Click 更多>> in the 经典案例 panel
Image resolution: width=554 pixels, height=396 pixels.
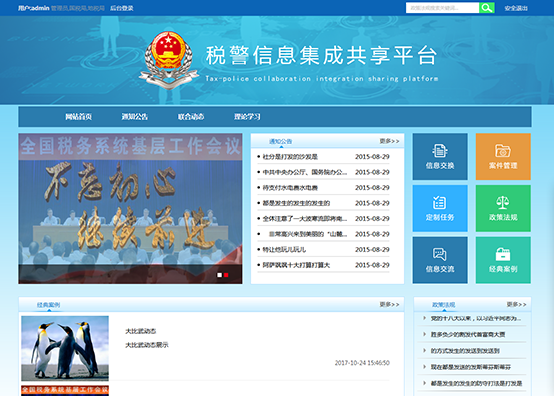coord(389,305)
